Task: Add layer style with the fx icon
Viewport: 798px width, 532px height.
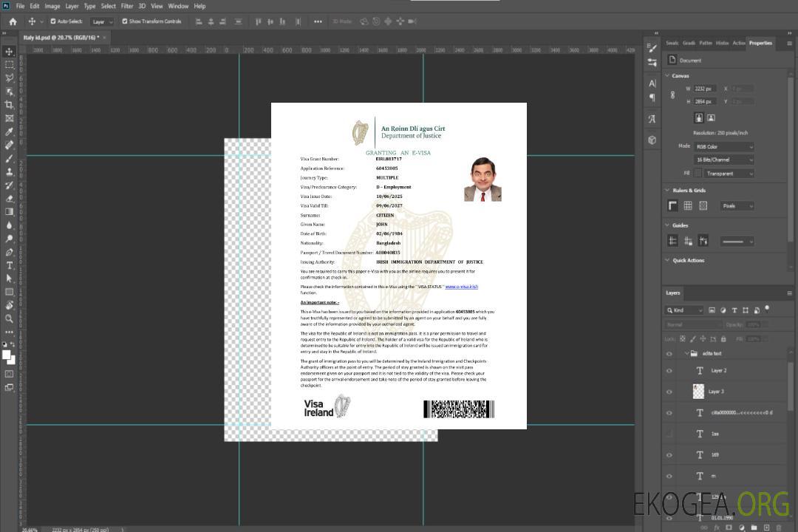Action: click(717, 528)
